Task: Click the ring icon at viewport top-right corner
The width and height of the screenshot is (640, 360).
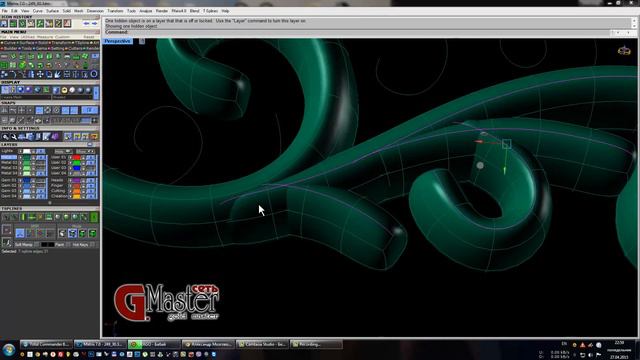Action: pos(624,51)
